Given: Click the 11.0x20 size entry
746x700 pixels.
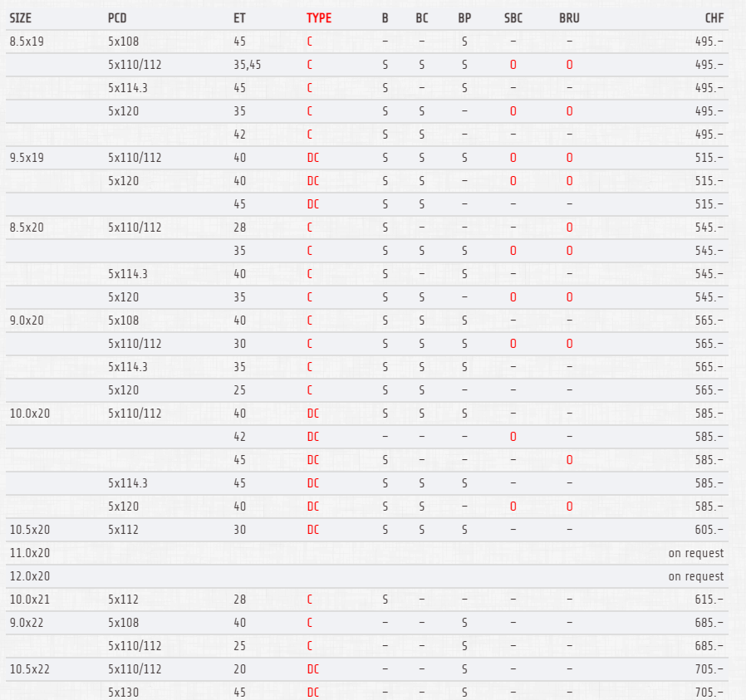Looking at the screenshot, I should (29, 553).
